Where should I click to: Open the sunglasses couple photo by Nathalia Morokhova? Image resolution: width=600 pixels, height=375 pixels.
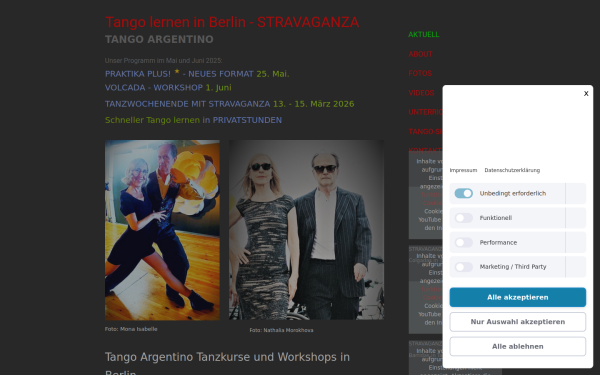click(306, 230)
